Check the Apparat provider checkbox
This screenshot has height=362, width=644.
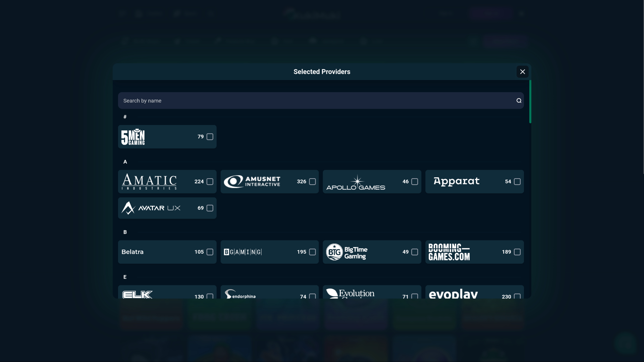tap(518, 181)
